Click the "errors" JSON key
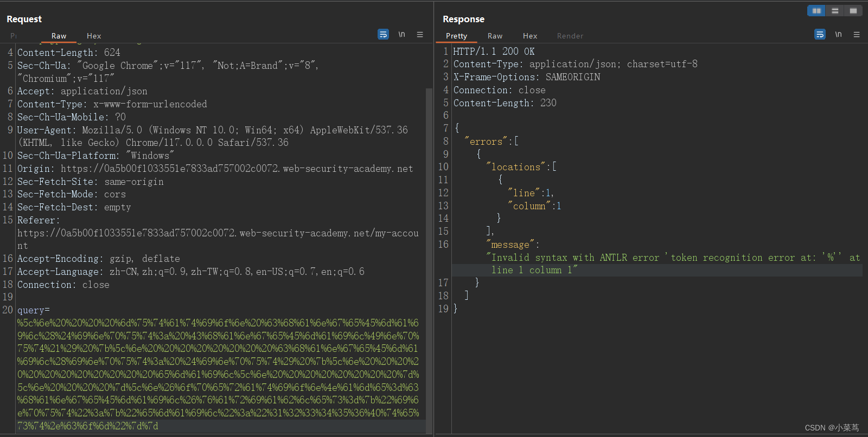The height and width of the screenshot is (437, 868). [486, 142]
